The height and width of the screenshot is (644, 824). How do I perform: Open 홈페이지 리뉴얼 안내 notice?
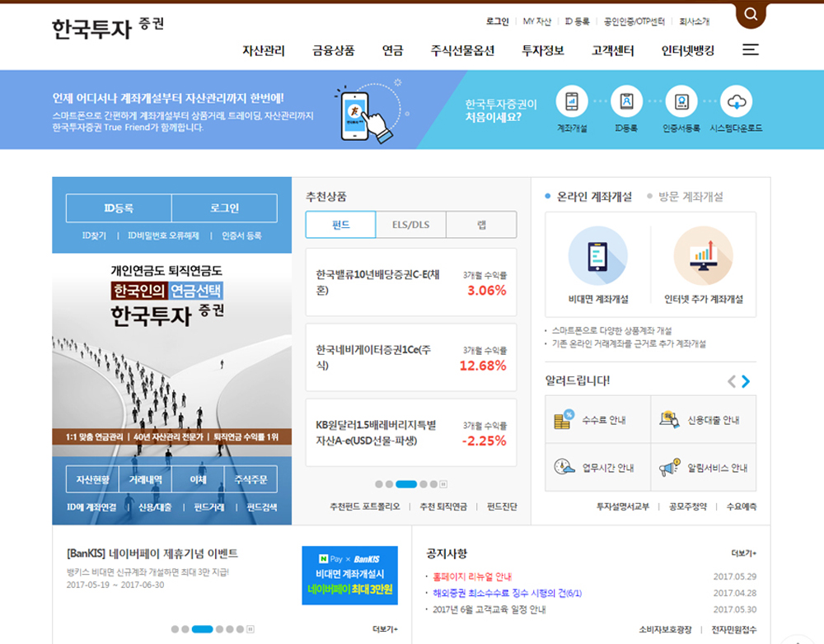[472, 576]
